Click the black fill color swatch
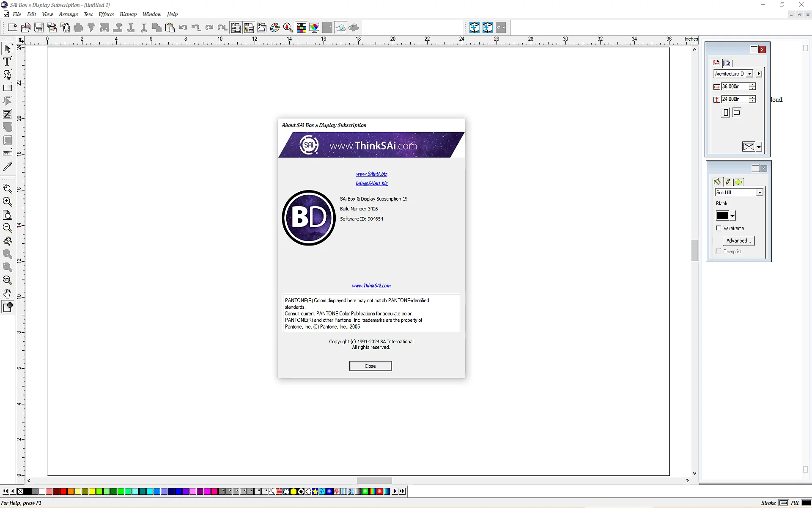The height and width of the screenshot is (508, 812). click(722, 216)
